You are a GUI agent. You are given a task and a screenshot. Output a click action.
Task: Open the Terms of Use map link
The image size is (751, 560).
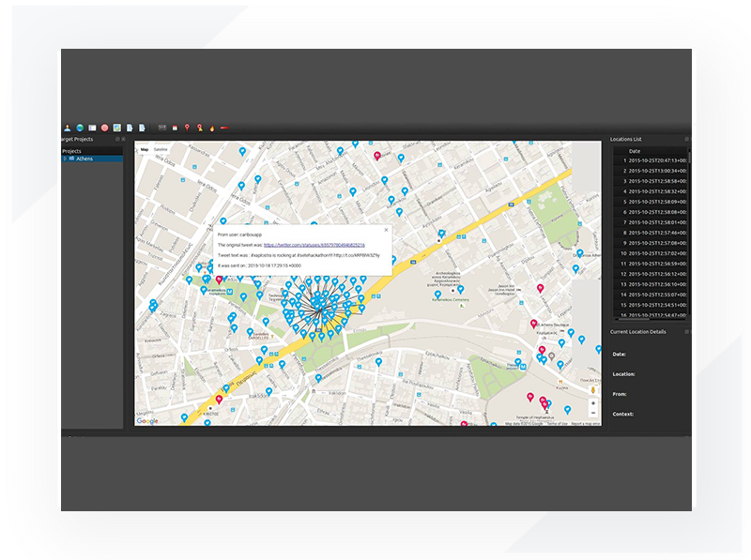pos(557,424)
